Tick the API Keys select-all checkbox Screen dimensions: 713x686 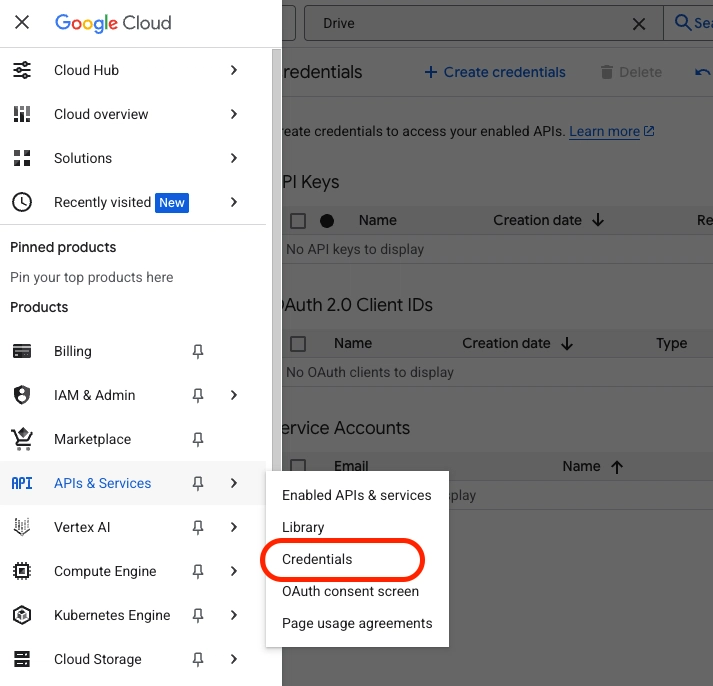[x=298, y=221]
